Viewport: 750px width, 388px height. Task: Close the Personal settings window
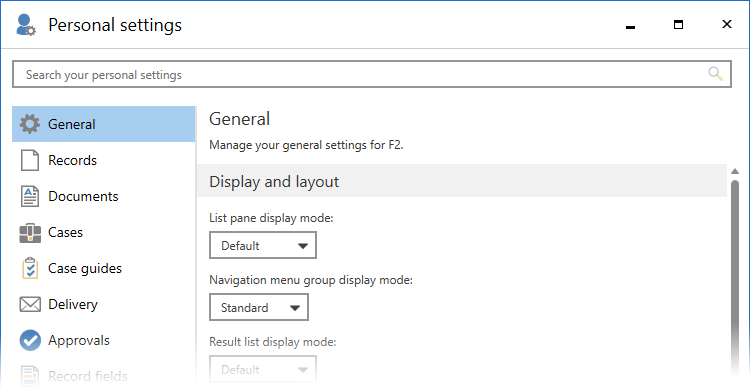(727, 24)
